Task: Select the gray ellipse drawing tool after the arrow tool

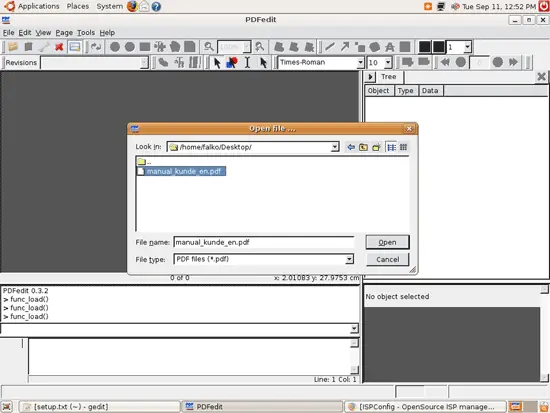Action: pyautogui.click(x=375, y=46)
